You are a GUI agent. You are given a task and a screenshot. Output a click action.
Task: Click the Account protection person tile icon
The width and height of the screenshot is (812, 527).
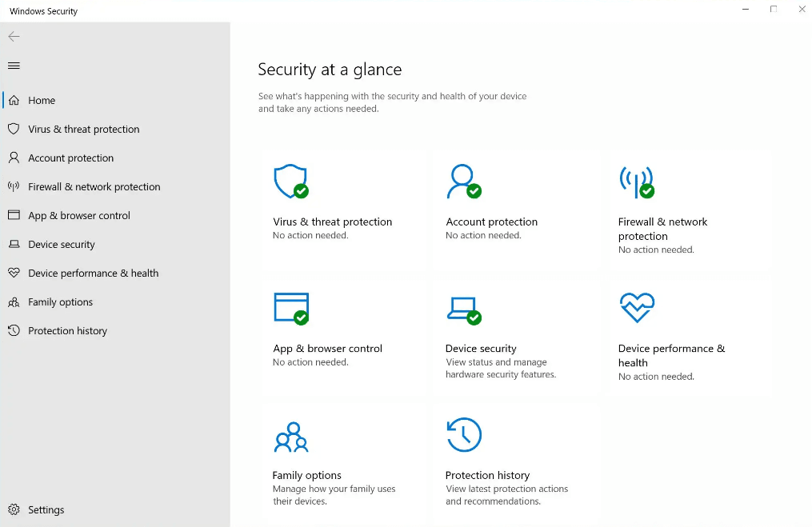463,182
